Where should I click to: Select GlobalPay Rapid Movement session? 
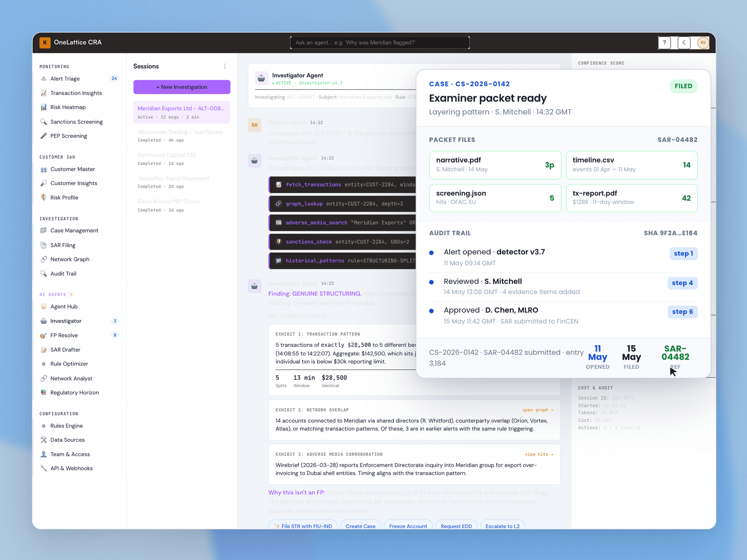coord(182,182)
